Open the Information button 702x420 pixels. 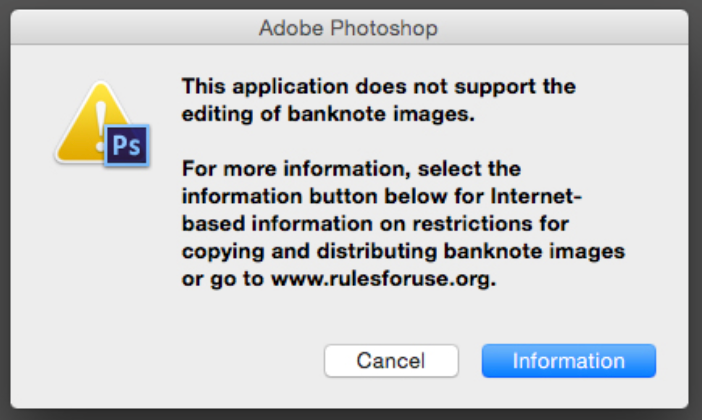click(x=568, y=361)
